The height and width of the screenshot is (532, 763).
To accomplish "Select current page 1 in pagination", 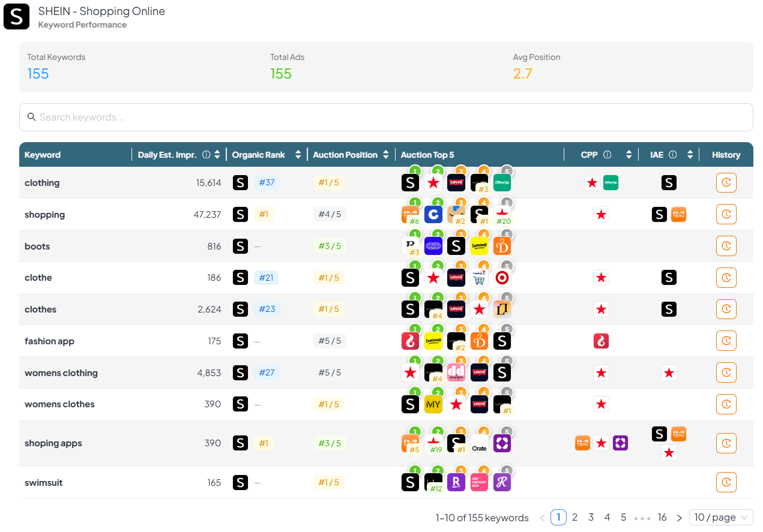I will point(558,517).
